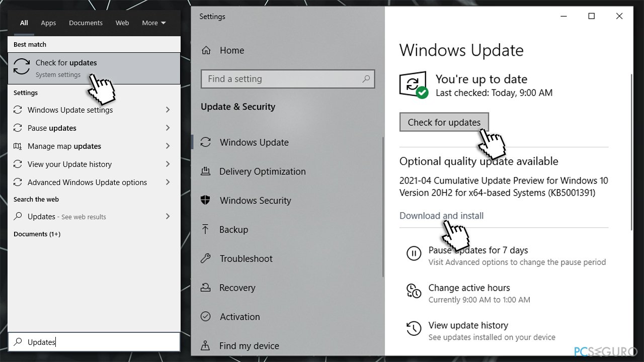Image resolution: width=644 pixels, height=362 pixels.
Task: Switch to the Apps search tab
Action: tap(48, 23)
